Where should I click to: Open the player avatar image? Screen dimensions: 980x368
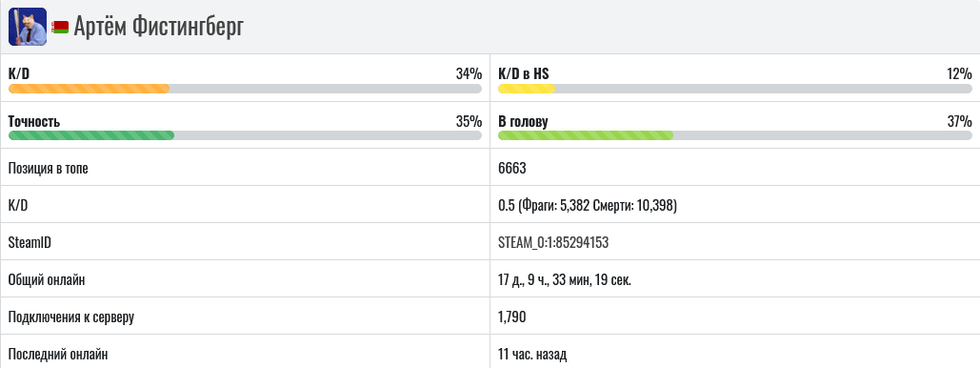(28, 27)
